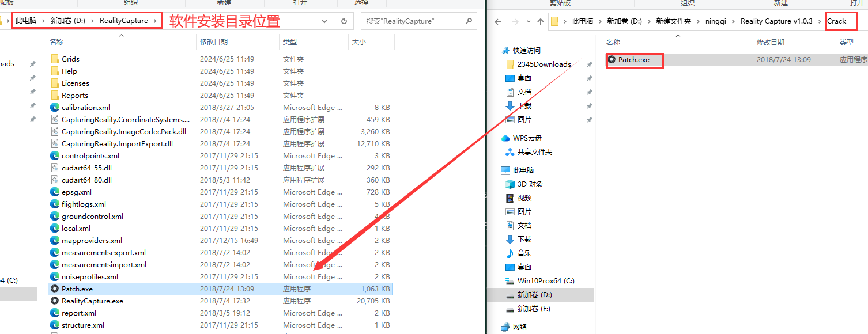The height and width of the screenshot is (334, 868).
Task: Click the Crack breadcrumb in address bar
Action: click(x=837, y=21)
